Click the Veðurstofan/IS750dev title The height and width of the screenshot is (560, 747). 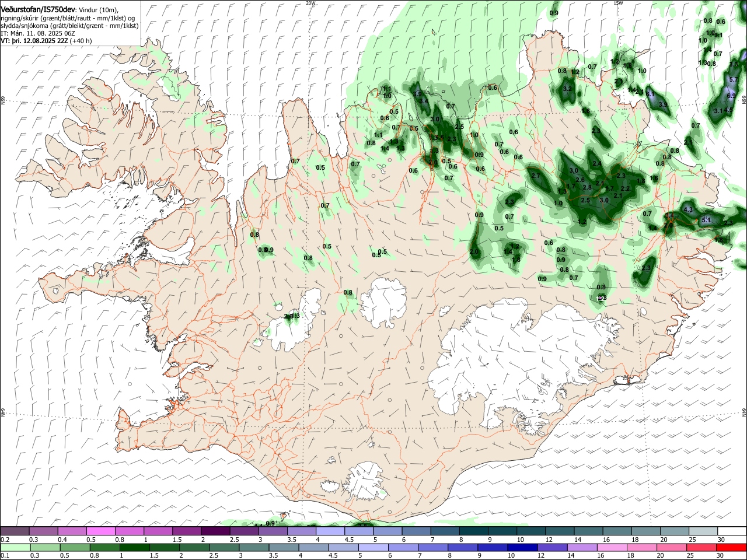pos(38,10)
